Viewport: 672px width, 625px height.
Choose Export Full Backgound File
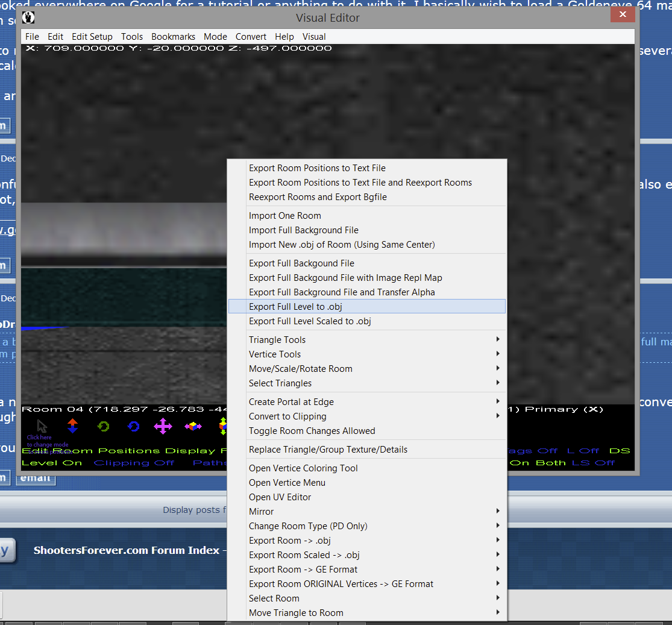point(367,263)
